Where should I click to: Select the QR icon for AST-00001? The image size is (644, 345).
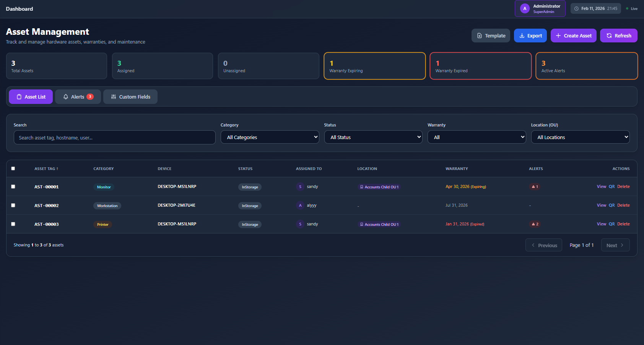pos(612,186)
